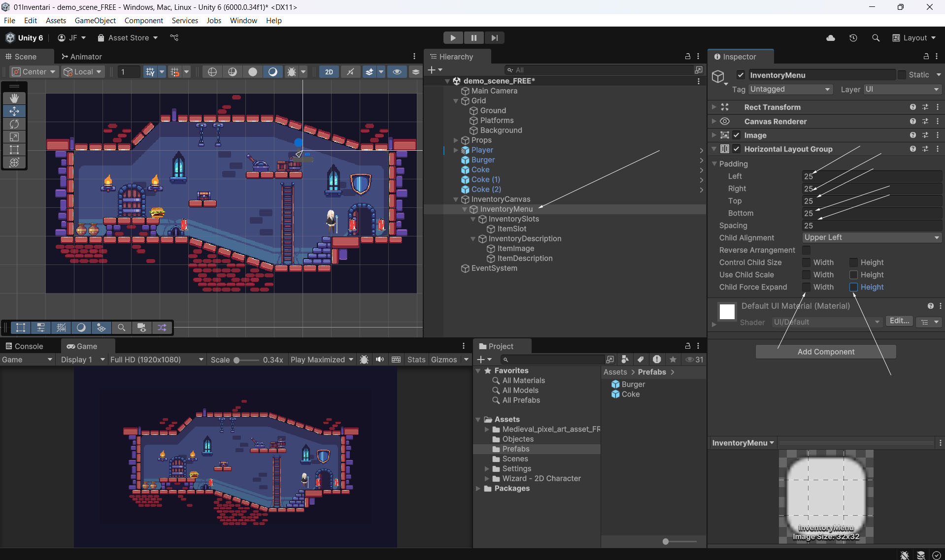Expand the Rect Transform component
The height and width of the screenshot is (560, 945).
(714, 107)
